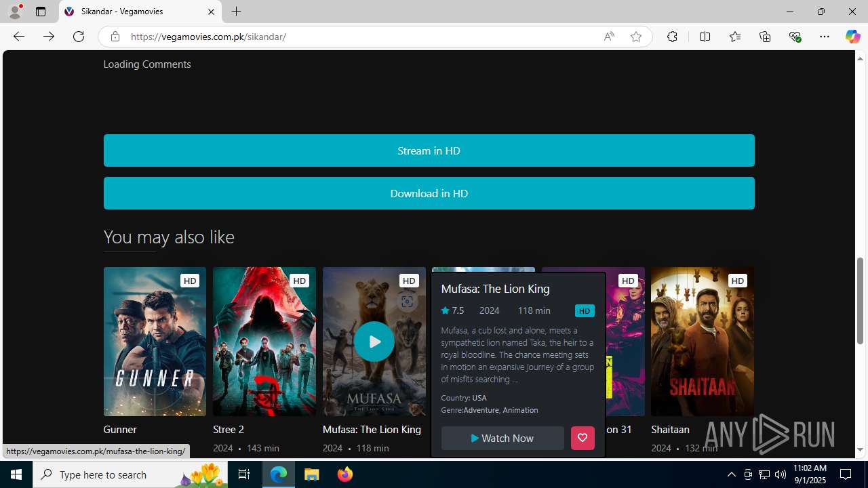The height and width of the screenshot is (488, 868).
Task: Add Mufasa to favorites with heart button
Action: point(583,438)
